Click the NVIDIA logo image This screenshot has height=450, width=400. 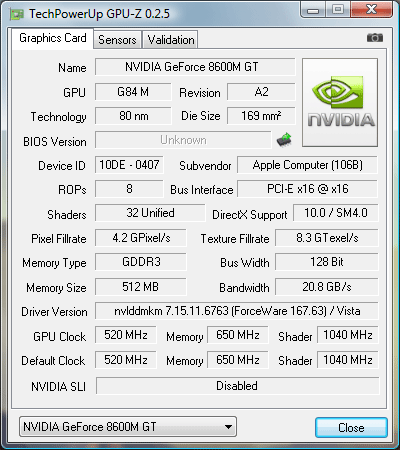pos(340,102)
